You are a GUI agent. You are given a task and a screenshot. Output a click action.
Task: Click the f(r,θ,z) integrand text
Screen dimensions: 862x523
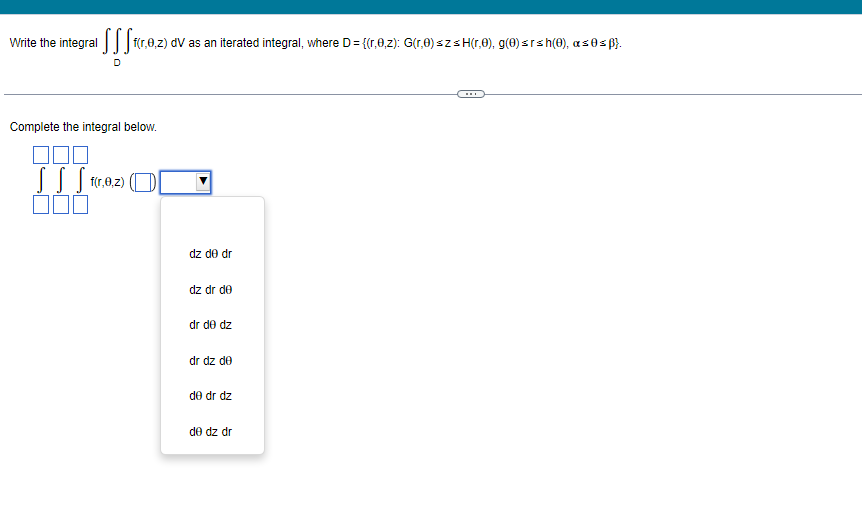click(x=107, y=182)
